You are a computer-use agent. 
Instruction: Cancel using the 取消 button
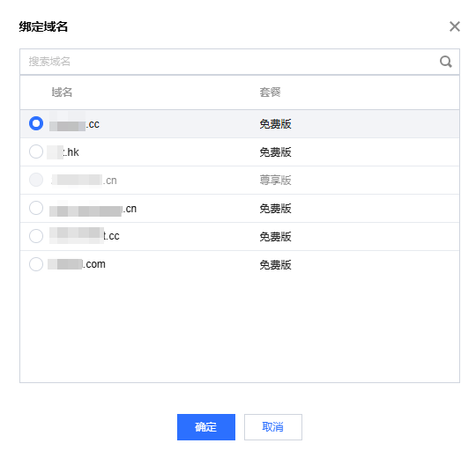click(273, 427)
